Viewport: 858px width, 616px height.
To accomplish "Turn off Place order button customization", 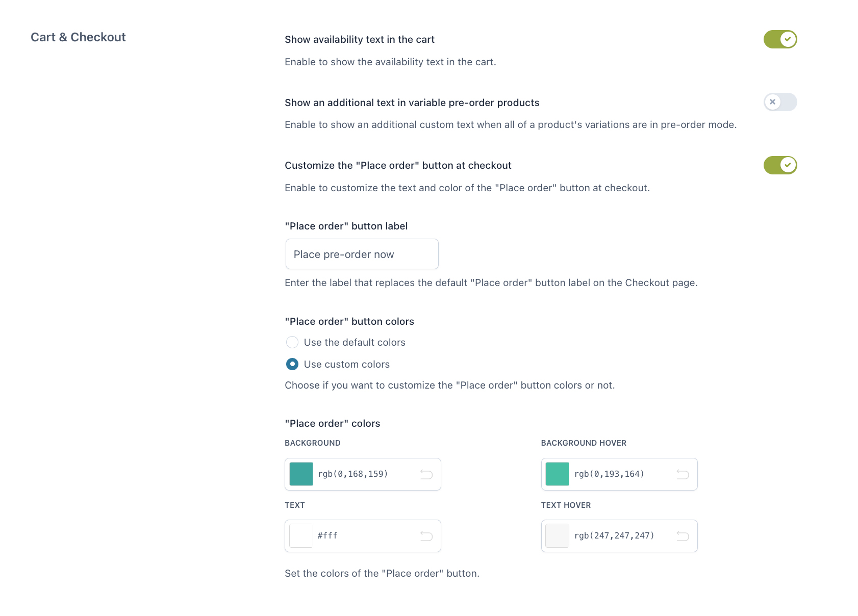I will coord(780,165).
